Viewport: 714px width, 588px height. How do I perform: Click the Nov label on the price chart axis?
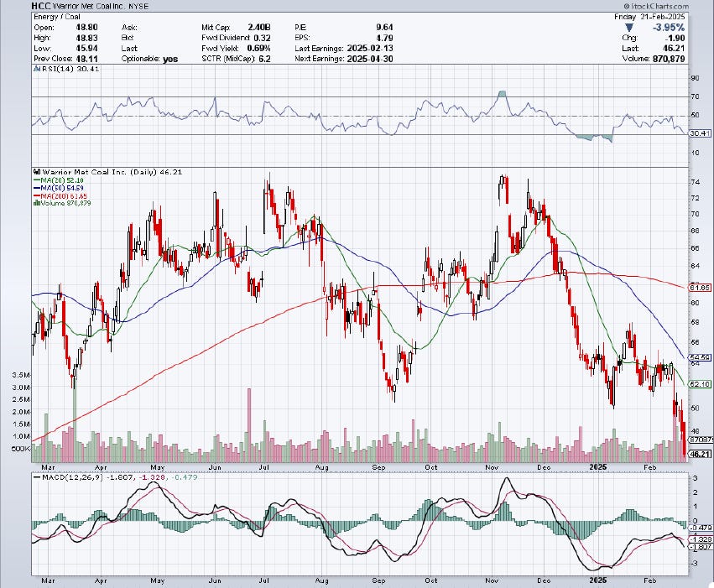tap(492, 467)
